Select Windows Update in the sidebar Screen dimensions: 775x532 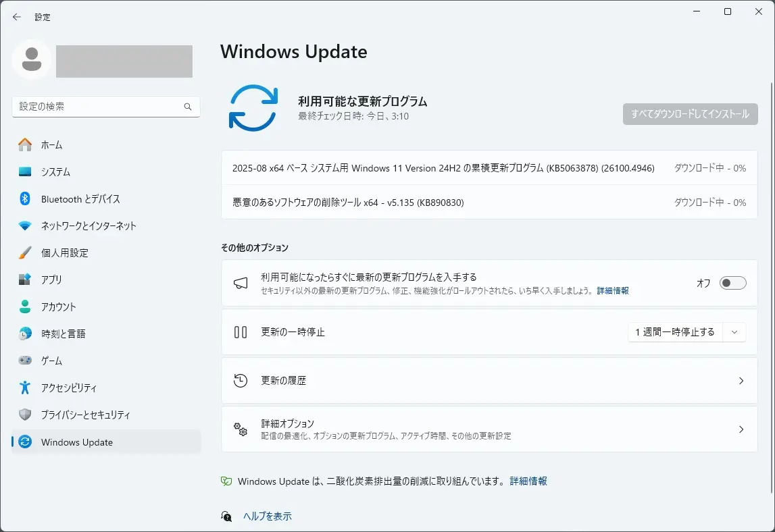pyautogui.click(x=106, y=442)
